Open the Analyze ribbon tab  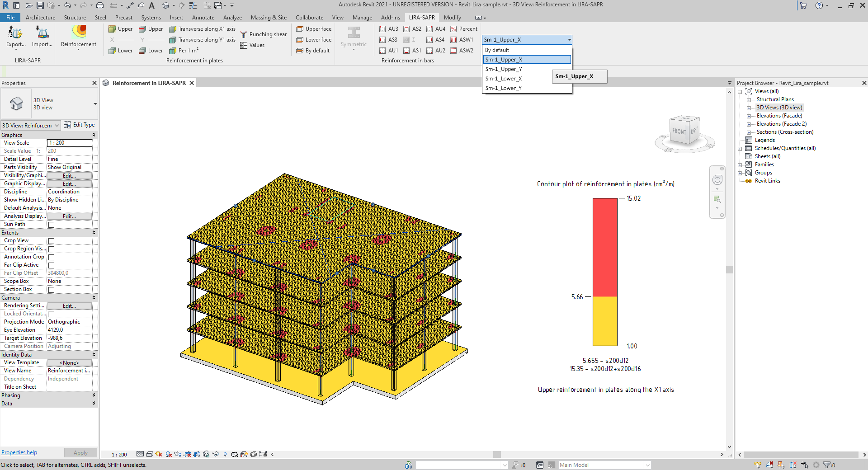(x=232, y=18)
